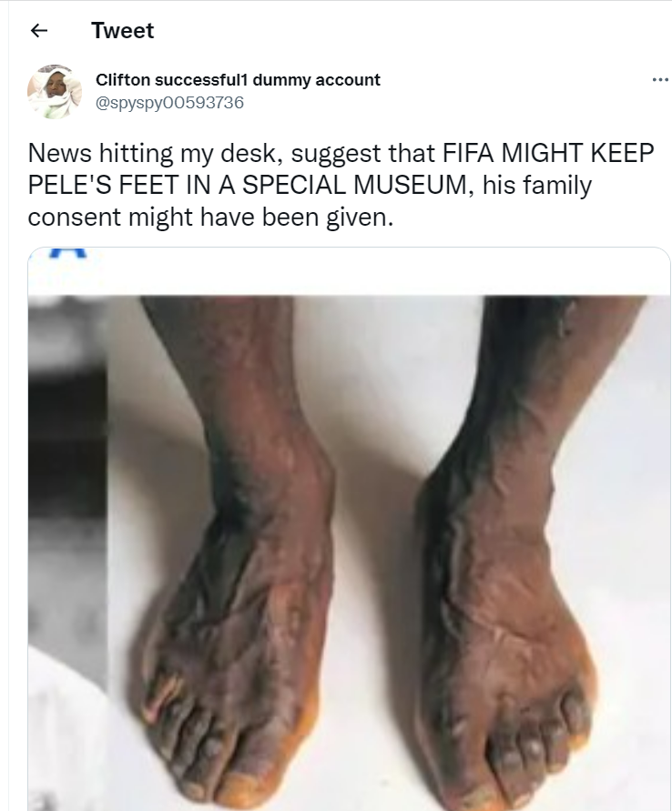Open the @spyspy00593736 handle link
This screenshot has width=672, height=811.
point(169,103)
